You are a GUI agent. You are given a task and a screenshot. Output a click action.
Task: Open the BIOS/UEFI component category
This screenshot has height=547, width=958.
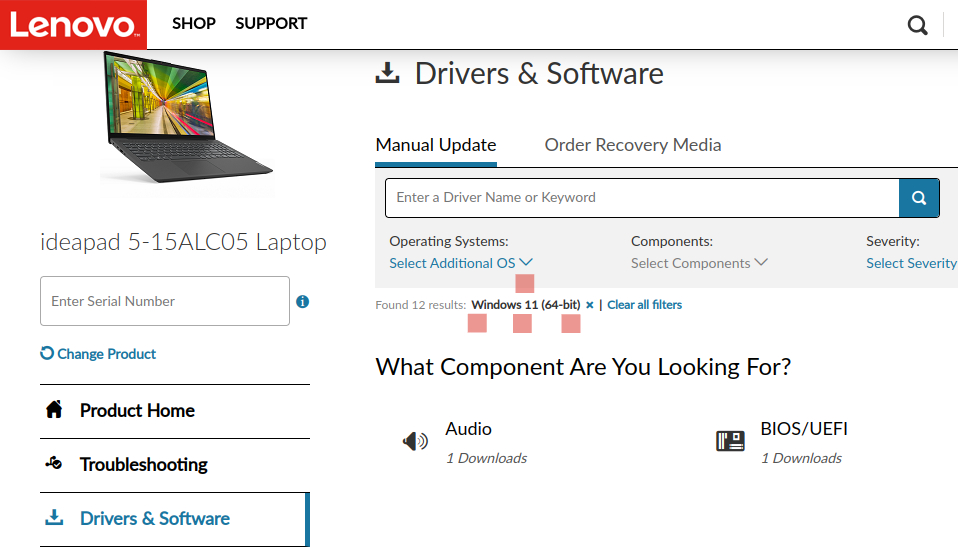[804, 429]
